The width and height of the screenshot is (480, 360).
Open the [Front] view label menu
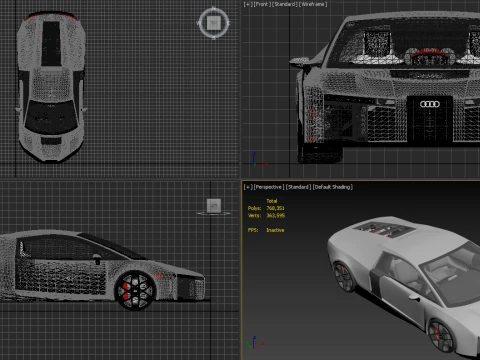tap(262, 4)
